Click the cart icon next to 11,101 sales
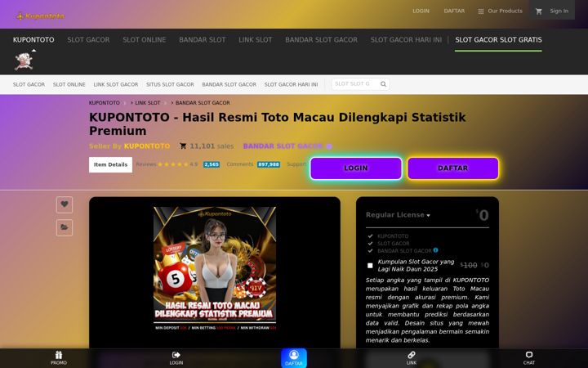Screen dimensions: 588x368 point(183,146)
